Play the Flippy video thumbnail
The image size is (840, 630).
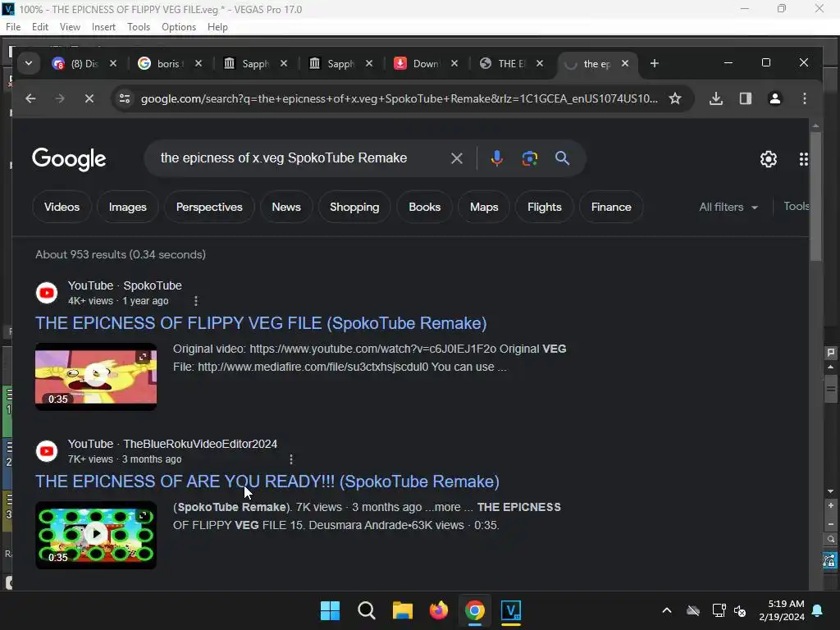[96, 376]
